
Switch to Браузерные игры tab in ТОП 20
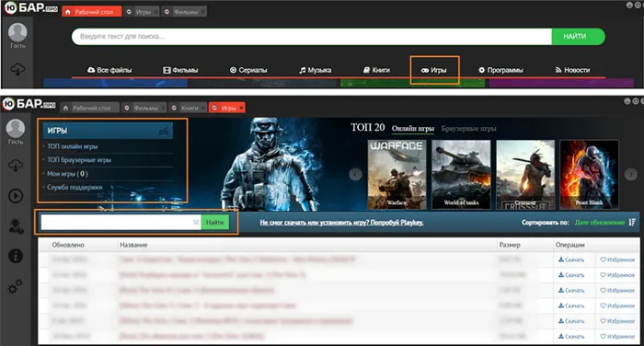(468, 129)
